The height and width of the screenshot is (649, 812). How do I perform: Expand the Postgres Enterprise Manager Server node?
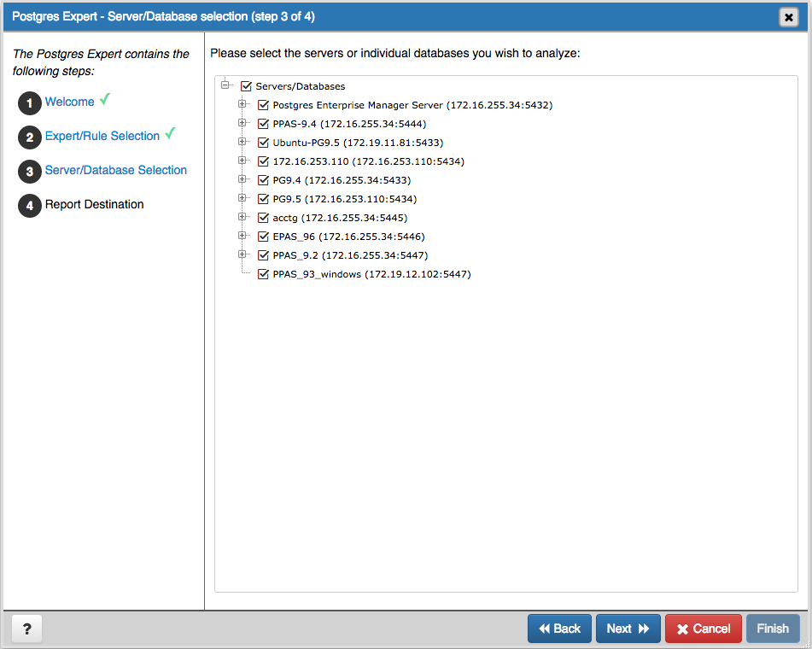(x=242, y=103)
